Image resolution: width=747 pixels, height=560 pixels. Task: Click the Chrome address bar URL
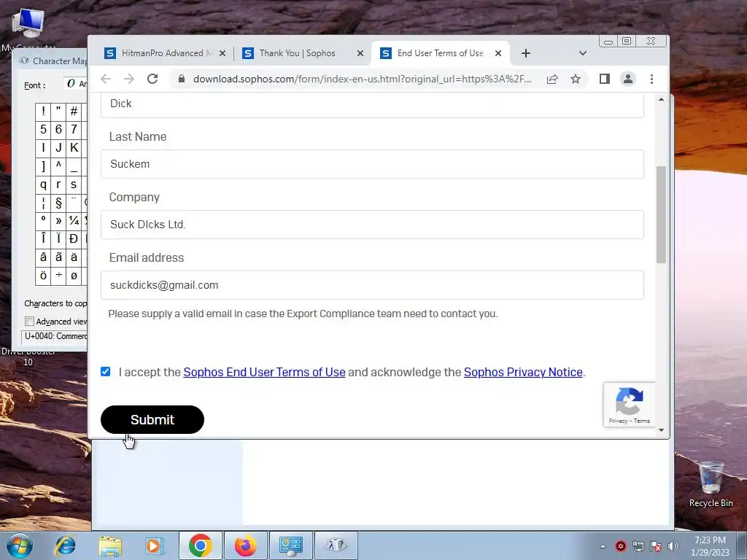[x=362, y=79]
